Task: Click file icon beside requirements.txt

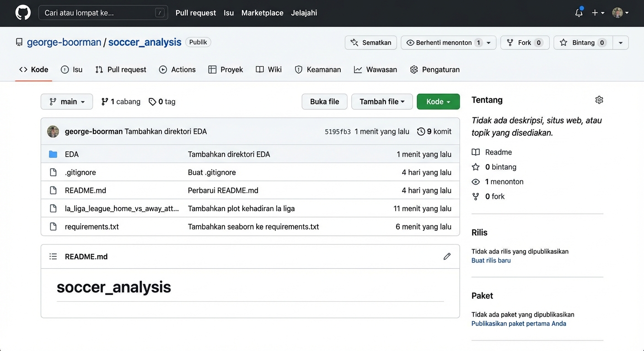Action: tap(53, 227)
